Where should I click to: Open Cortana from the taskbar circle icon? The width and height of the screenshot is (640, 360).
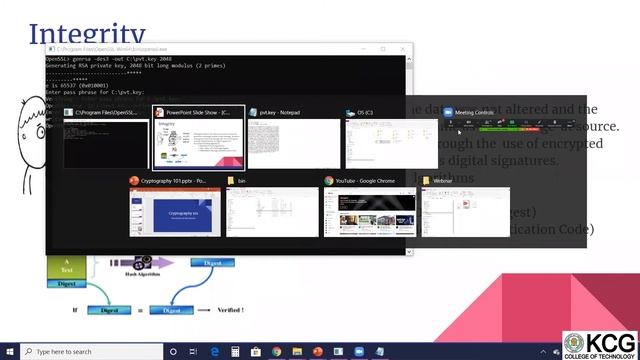click(x=173, y=351)
